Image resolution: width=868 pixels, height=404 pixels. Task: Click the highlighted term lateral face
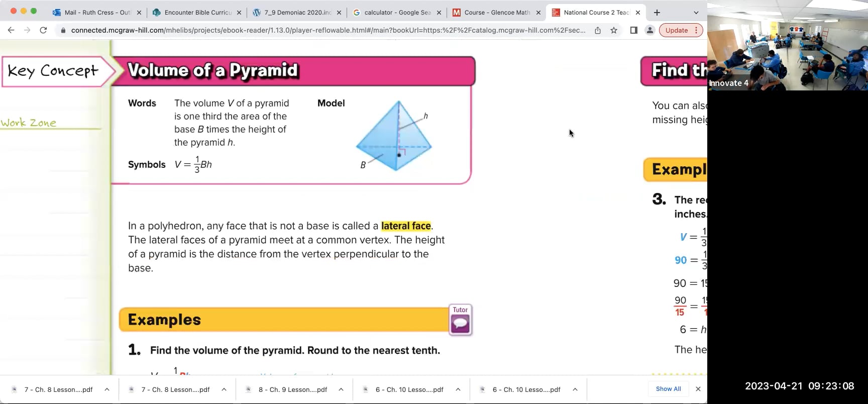[x=406, y=226]
